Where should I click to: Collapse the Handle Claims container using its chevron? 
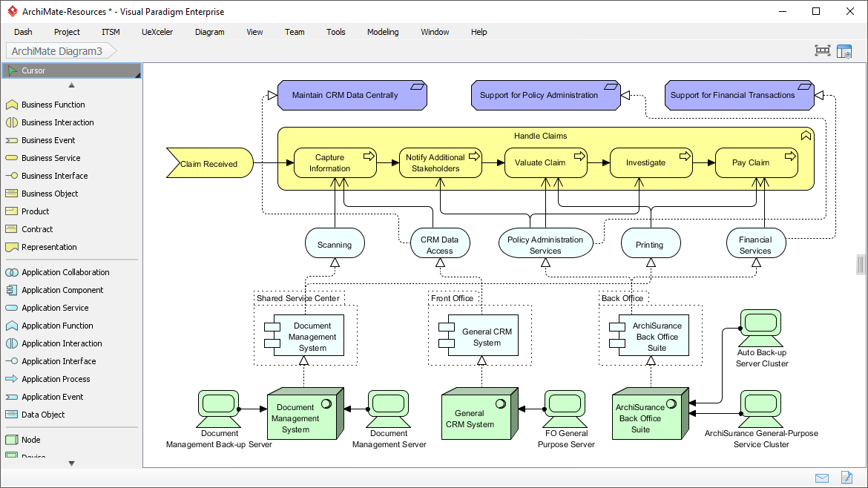tap(806, 136)
